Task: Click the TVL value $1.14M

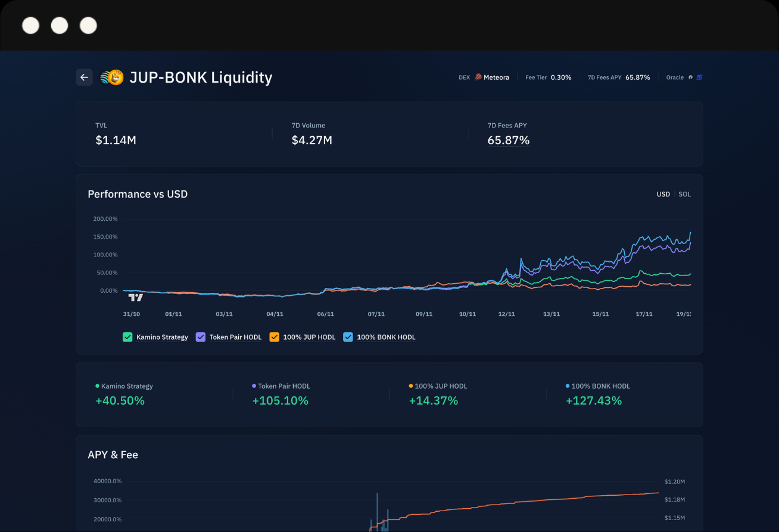Action: tap(116, 140)
